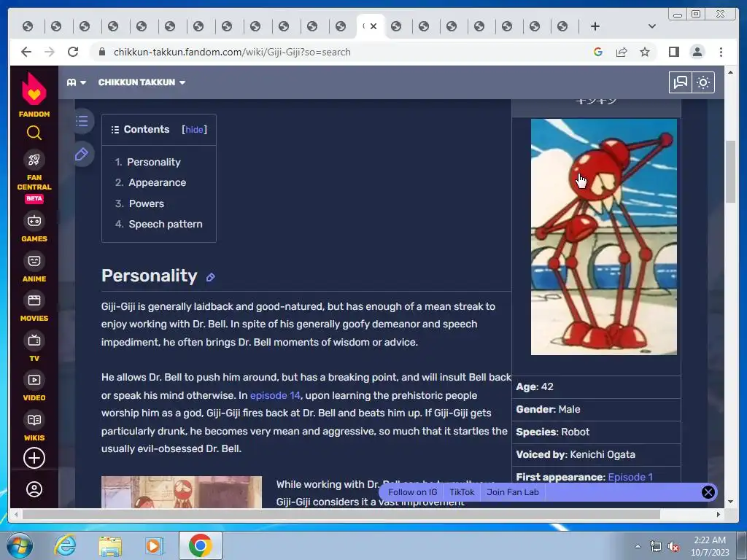Click the scroll down arrow

(x=731, y=502)
